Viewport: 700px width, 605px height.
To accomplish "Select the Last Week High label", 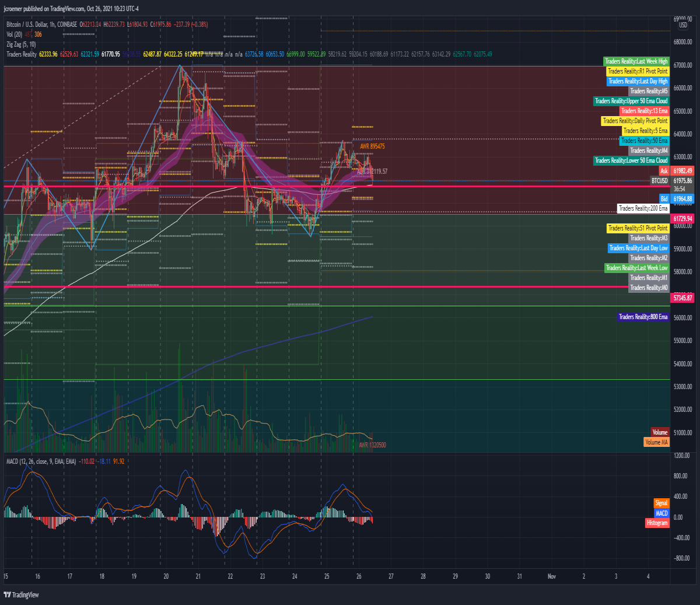I will click(x=636, y=61).
